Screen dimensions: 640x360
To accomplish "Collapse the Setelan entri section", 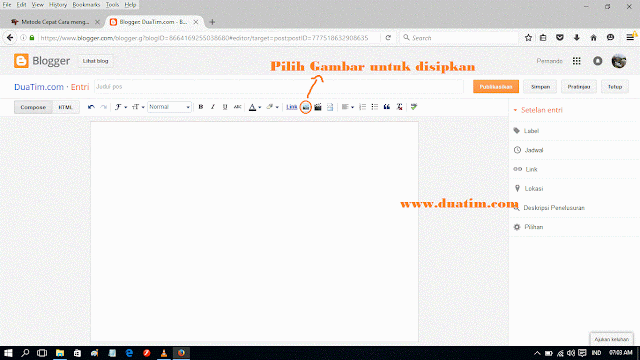I will point(538,110).
